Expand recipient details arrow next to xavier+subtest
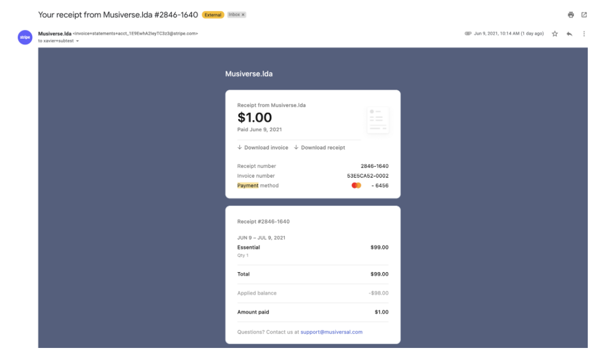Screen dimensions: 611x364 (x=77, y=41)
